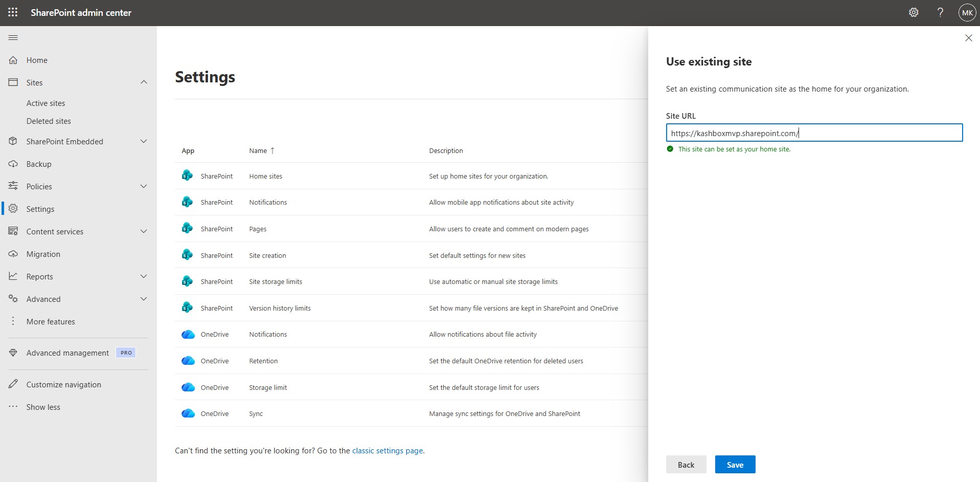Click the Backup cloud icon
This screenshot has width=980, height=482.
pyautogui.click(x=13, y=164)
